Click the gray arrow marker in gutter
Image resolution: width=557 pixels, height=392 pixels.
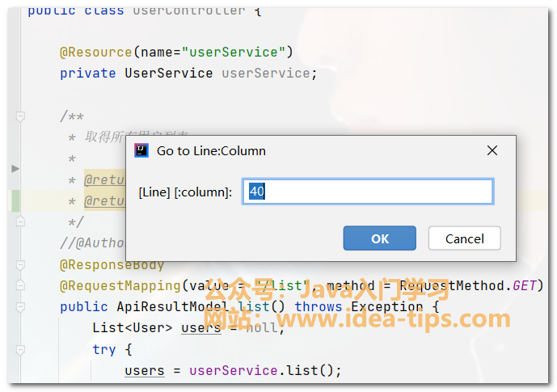[x=15, y=168]
